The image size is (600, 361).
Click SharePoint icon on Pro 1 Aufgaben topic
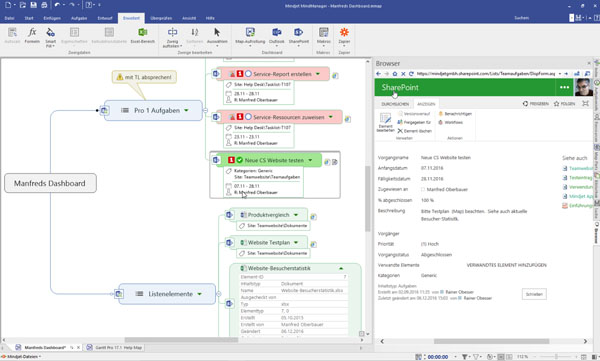(x=104, y=111)
